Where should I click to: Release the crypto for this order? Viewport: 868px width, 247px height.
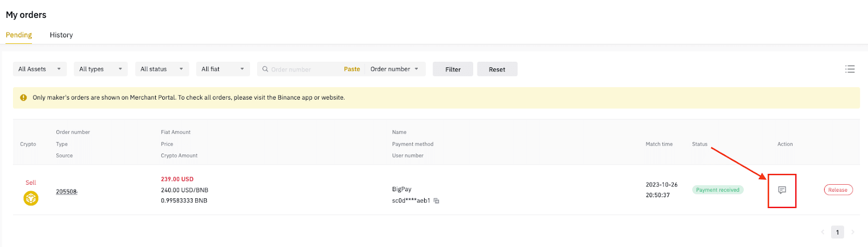click(838, 190)
